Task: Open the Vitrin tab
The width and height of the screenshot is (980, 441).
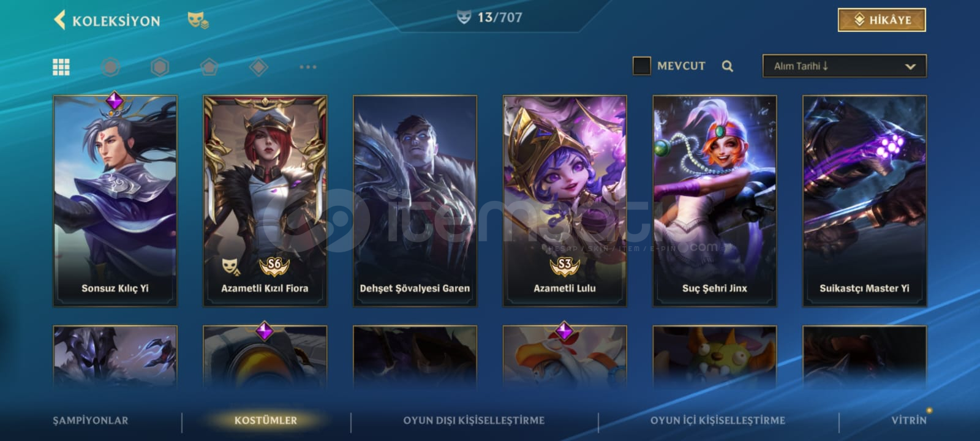Action: coord(909,420)
